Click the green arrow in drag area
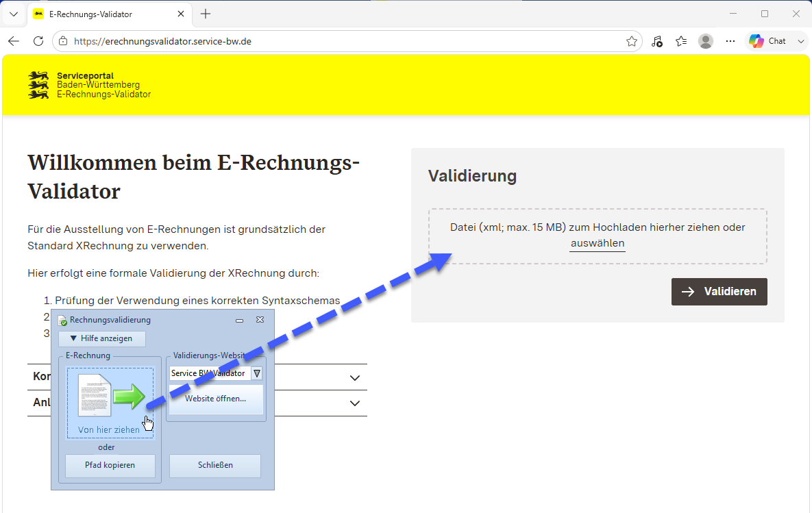 click(129, 397)
